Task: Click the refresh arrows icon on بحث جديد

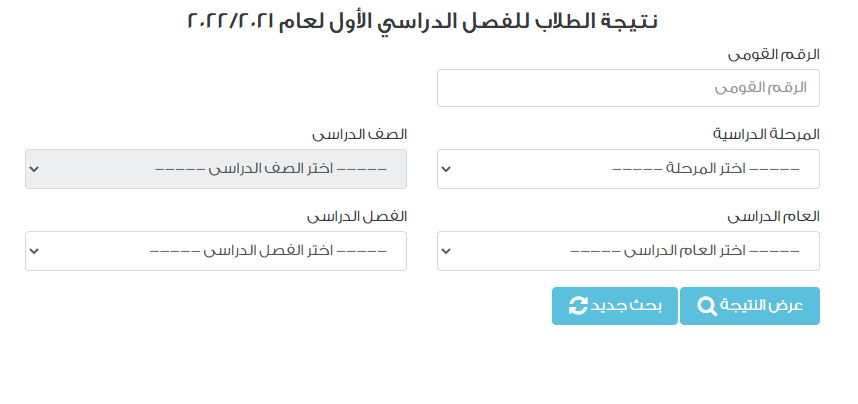Action: (578, 306)
